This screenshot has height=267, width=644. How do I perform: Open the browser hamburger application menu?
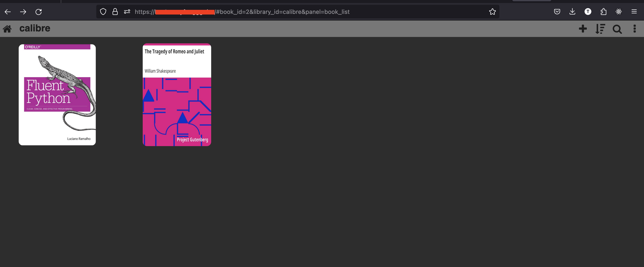point(634,12)
